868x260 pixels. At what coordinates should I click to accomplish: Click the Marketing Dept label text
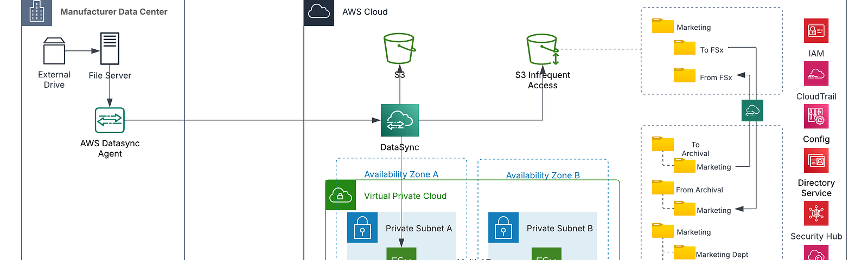tap(722, 255)
